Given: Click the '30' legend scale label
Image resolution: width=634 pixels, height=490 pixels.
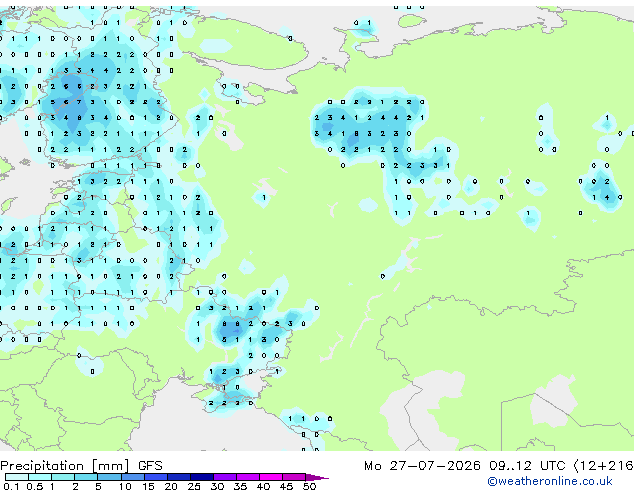Looking at the screenshot, I should tap(217, 486).
